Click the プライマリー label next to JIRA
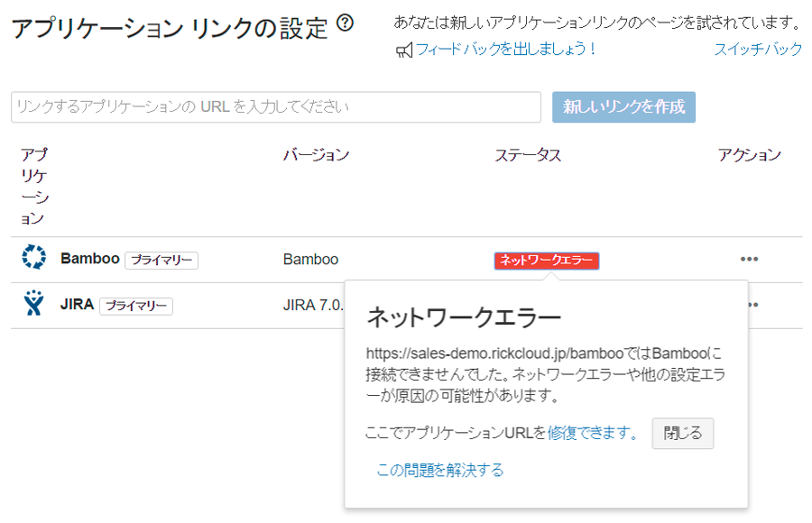812x523 pixels. (x=136, y=306)
